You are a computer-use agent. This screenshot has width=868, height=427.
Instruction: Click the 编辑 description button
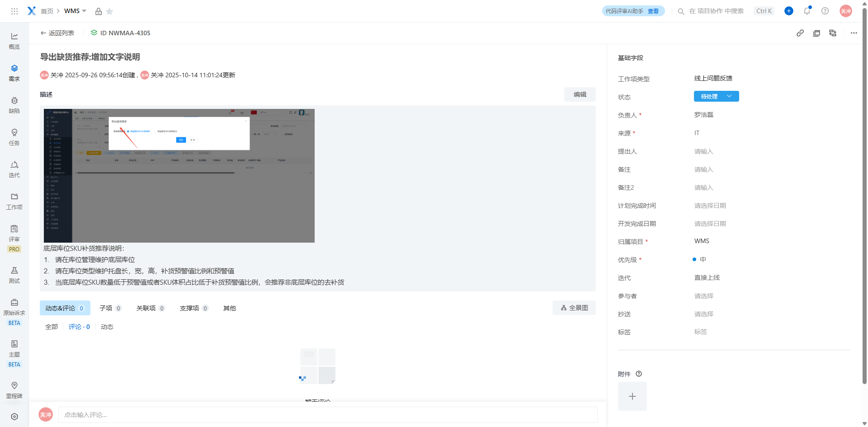[x=580, y=94]
